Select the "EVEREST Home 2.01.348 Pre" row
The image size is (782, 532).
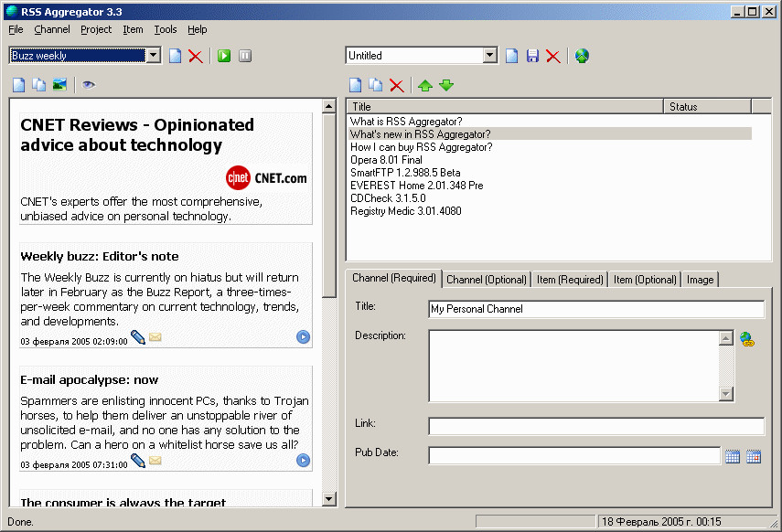(551, 186)
